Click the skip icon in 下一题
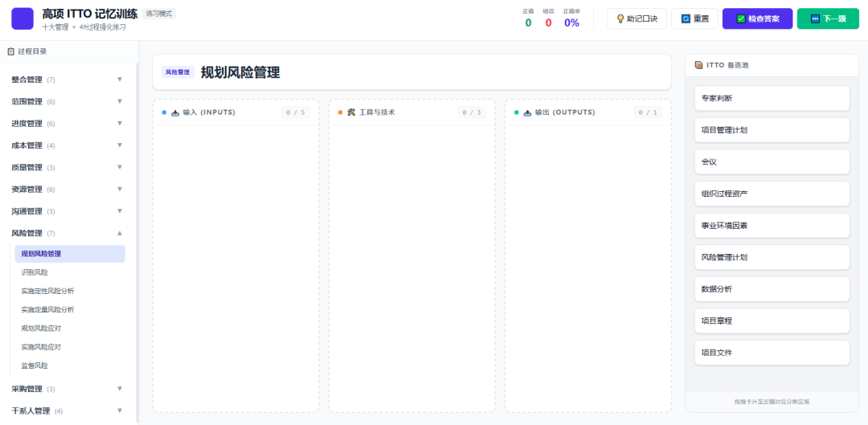Screen dimensions: 868x425 [x=815, y=18]
